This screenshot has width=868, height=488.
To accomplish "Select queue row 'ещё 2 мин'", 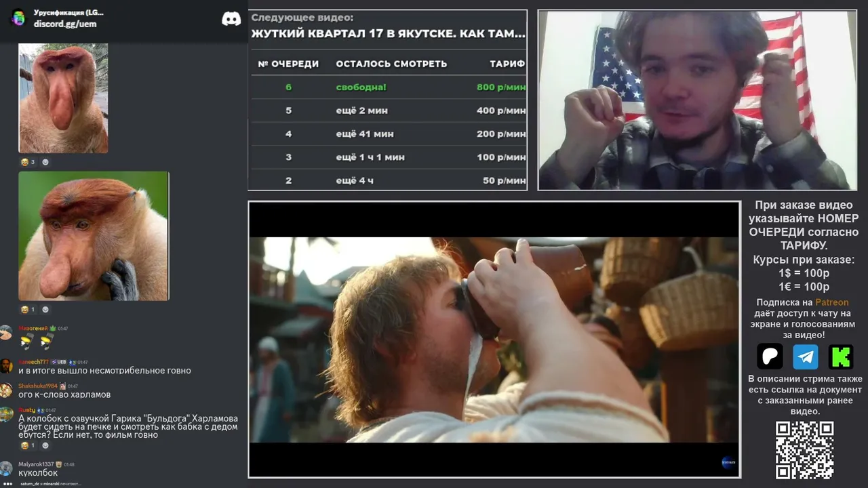I will coord(389,110).
